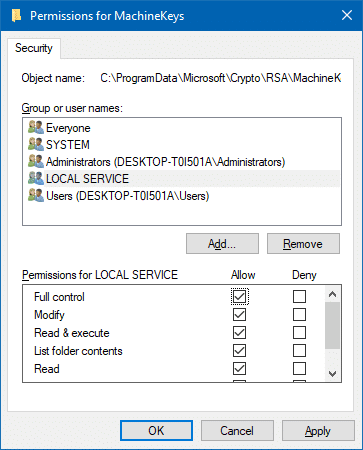Open the Security tab
The image size is (363, 450).
tap(34, 48)
